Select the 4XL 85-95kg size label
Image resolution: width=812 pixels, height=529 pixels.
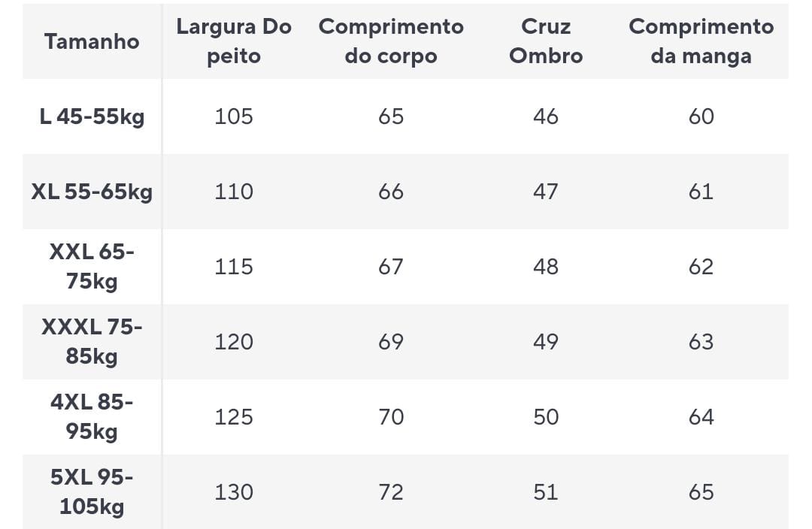point(92,417)
